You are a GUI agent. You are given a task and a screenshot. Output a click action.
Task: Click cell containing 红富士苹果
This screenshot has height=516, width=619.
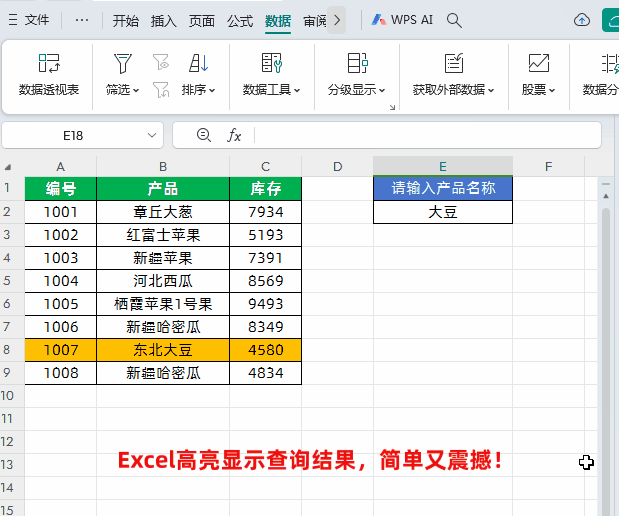pos(163,235)
